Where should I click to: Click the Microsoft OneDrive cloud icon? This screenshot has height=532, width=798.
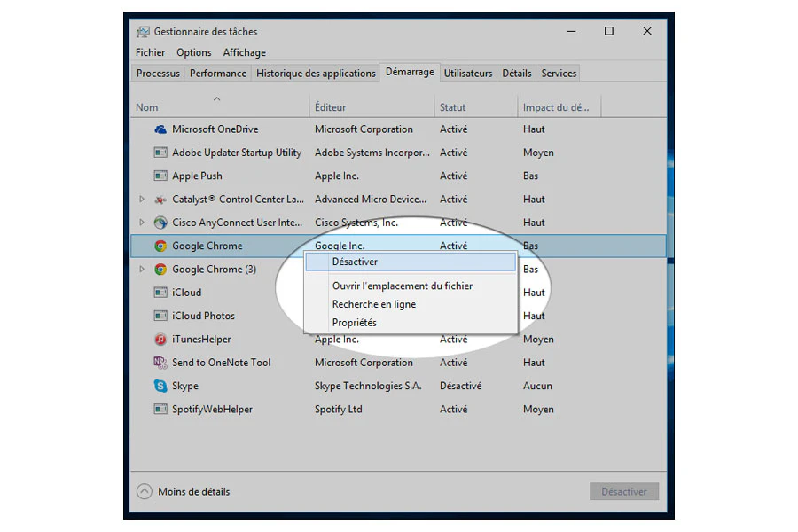click(x=160, y=129)
